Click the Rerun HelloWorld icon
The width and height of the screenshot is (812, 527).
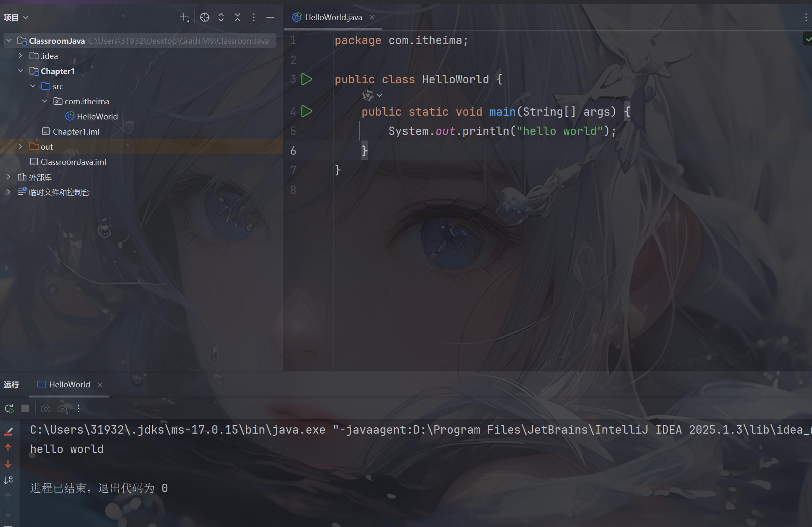[x=9, y=408]
